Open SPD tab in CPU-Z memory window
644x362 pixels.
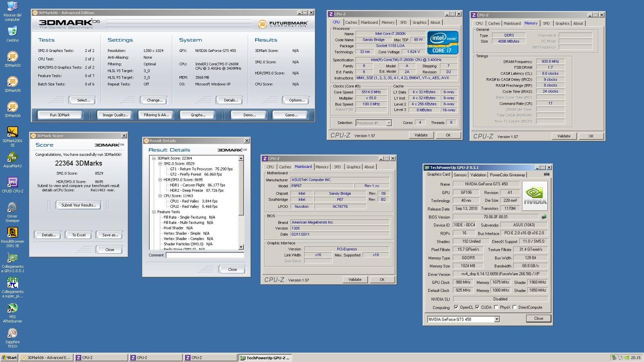coord(546,23)
